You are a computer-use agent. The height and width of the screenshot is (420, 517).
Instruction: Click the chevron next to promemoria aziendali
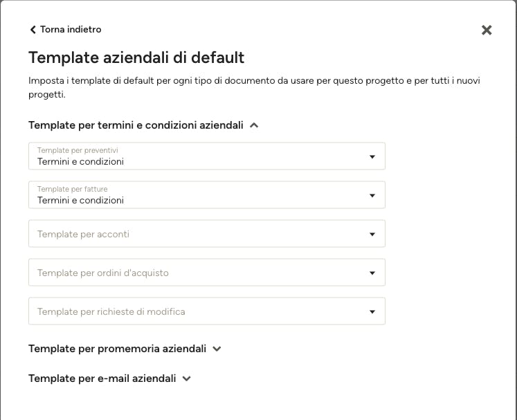217,349
